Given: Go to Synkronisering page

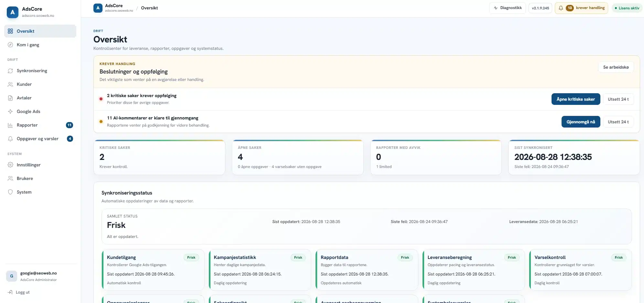Looking at the screenshot, I should 40,71.
